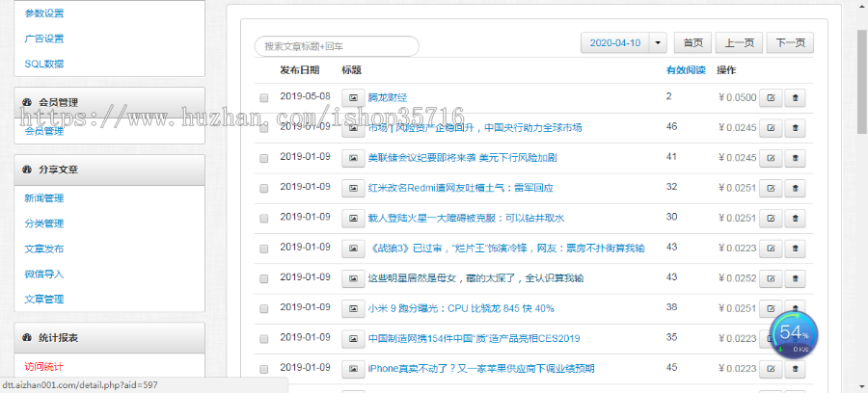Click image icon for 《战狼3》 row
The height and width of the screenshot is (393, 868).
tap(353, 249)
